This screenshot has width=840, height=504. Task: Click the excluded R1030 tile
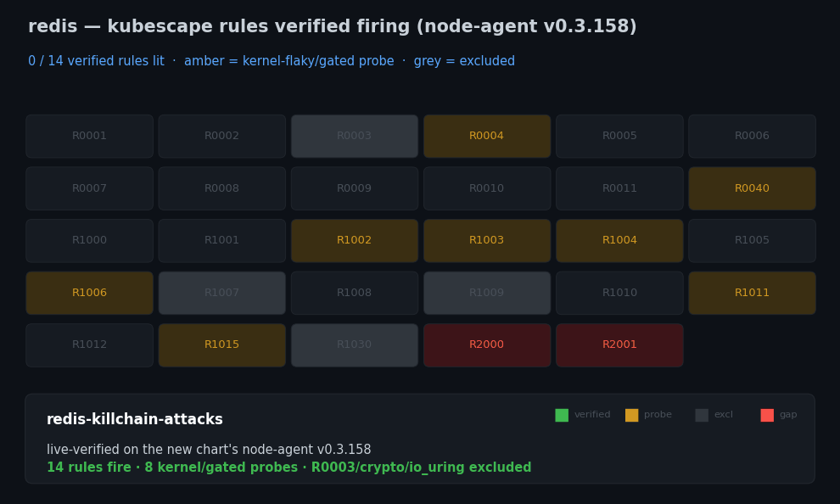354,345
